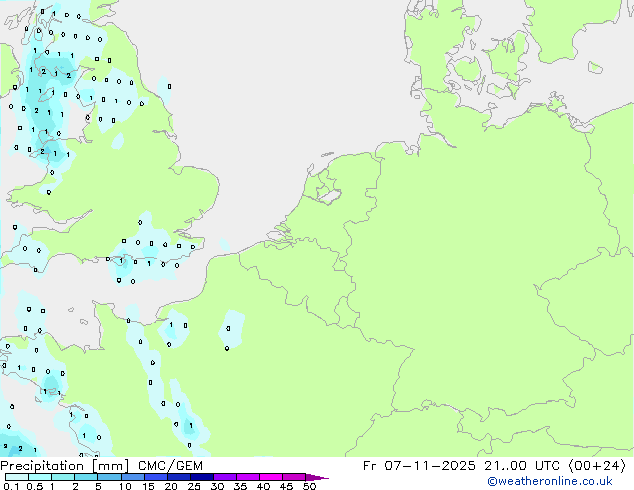Pick the 10–15 mm blue legend swatch
This screenshot has width=634, height=490.
(x=133, y=477)
